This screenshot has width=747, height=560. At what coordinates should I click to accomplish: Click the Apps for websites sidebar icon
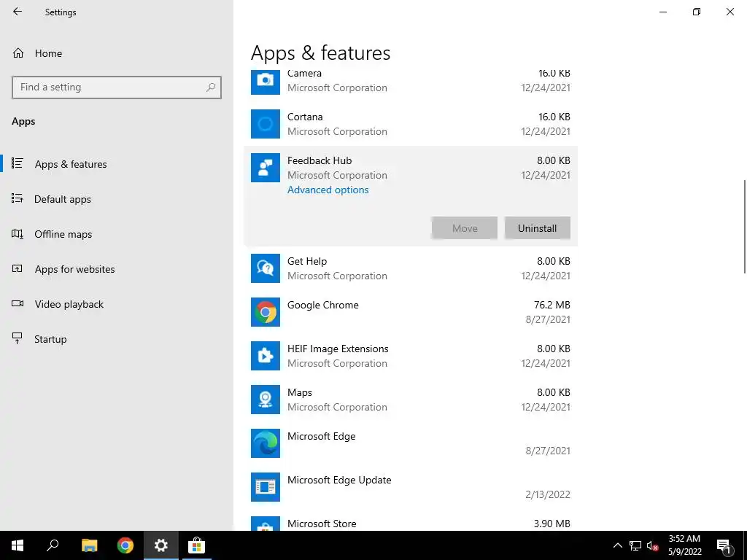[x=18, y=268]
